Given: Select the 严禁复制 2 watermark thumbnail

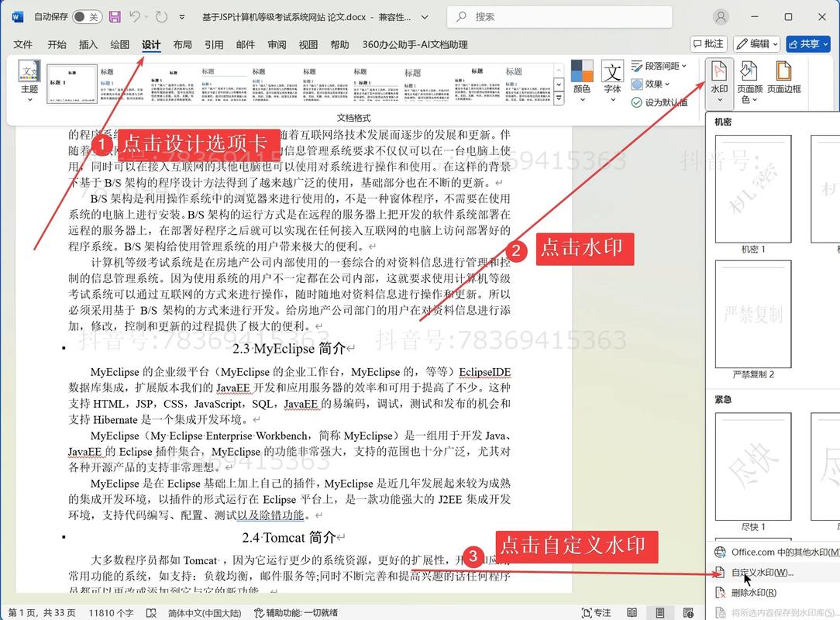Looking at the screenshot, I should [x=752, y=315].
